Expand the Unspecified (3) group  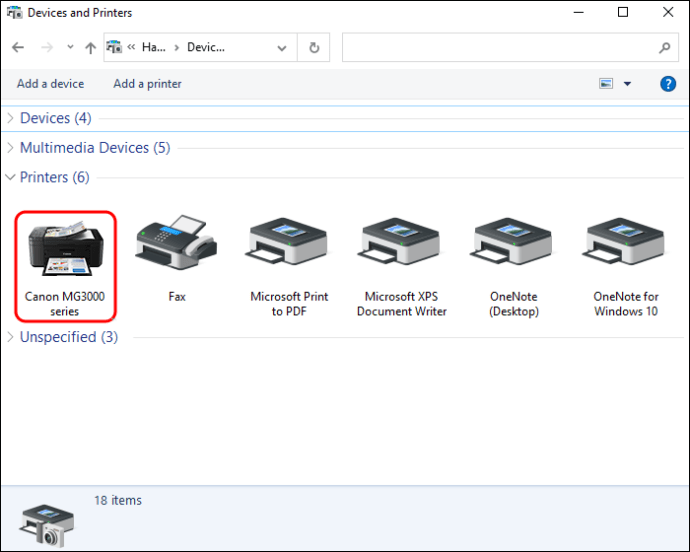coord(11,337)
